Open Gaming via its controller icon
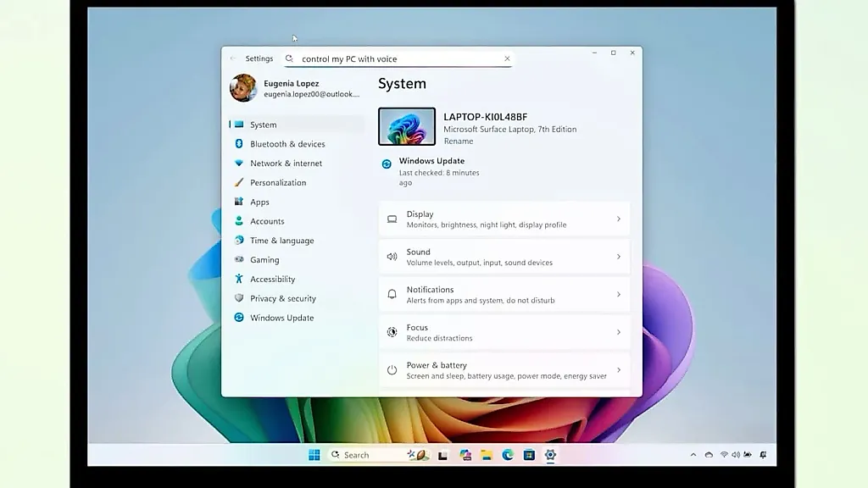Screen dimensions: 868x488 pos(238,259)
